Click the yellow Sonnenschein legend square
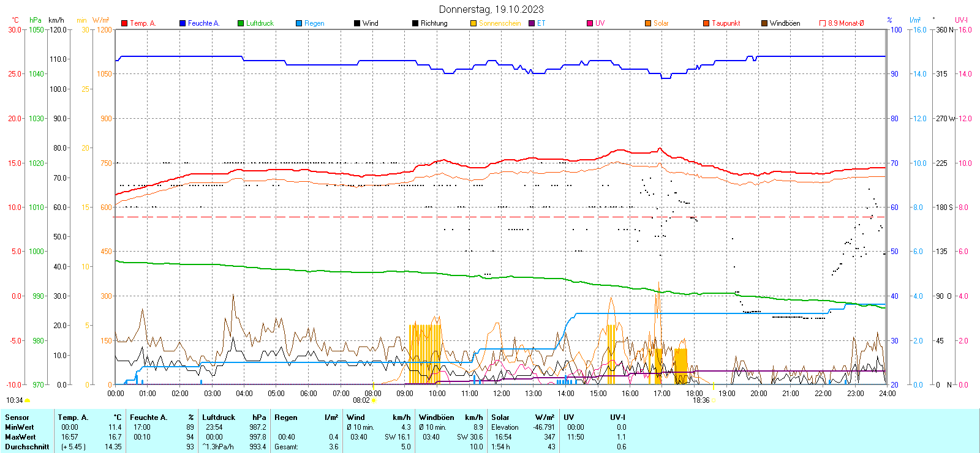 [x=473, y=23]
